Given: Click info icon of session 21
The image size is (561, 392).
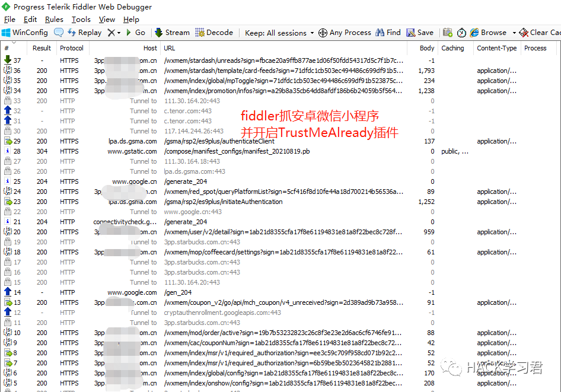Looking at the screenshot, I should click(x=8, y=222).
